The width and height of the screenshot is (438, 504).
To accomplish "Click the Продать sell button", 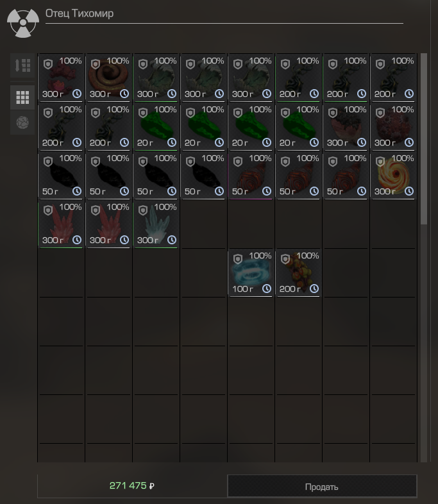I will [x=322, y=486].
